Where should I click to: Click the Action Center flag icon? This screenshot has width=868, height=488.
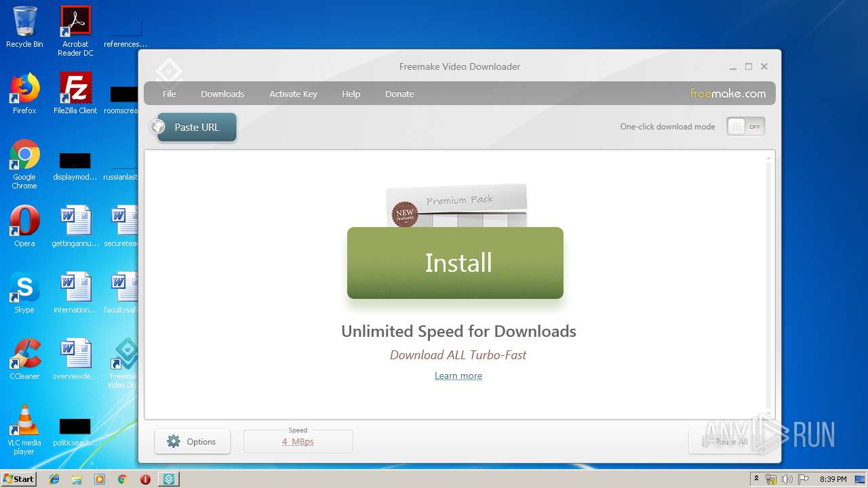click(804, 479)
